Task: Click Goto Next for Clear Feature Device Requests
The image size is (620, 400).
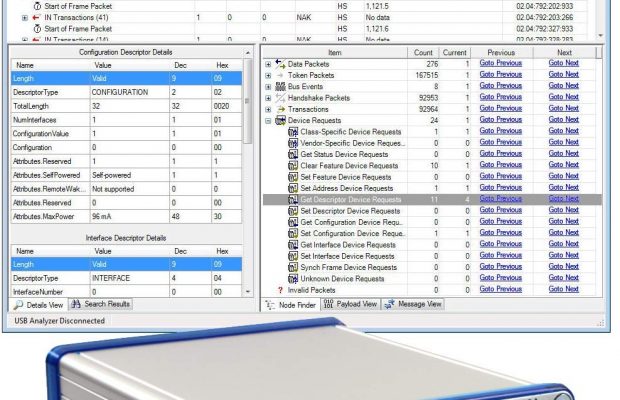Action: point(563,165)
